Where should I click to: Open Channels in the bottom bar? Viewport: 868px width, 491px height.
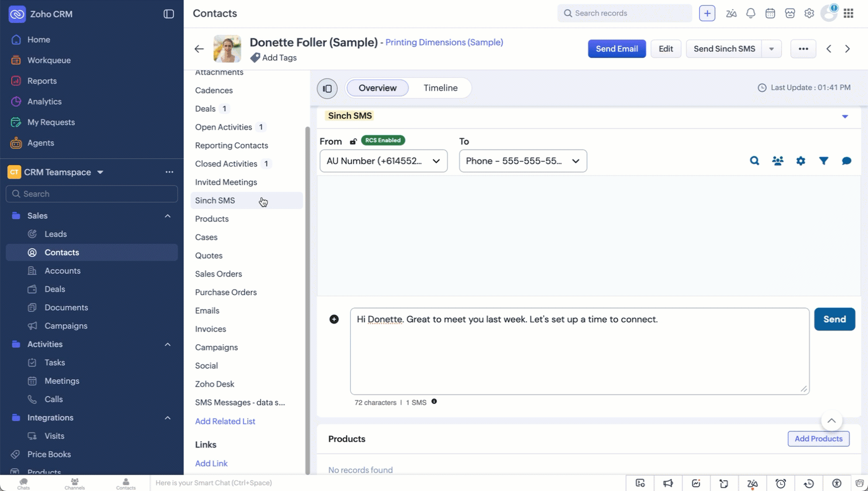[75, 483]
